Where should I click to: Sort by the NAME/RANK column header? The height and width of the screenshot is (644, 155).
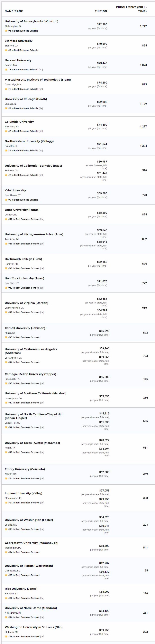click(14, 11)
